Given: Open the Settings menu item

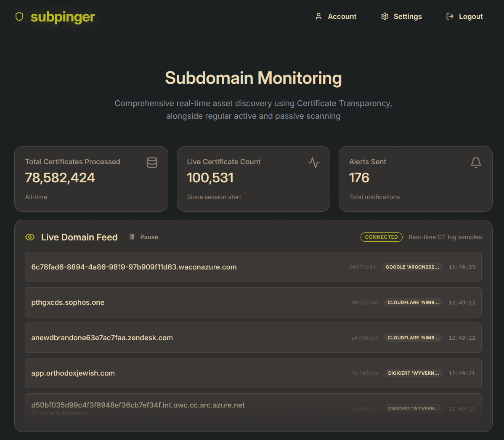Looking at the screenshot, I should click(407, 16).
